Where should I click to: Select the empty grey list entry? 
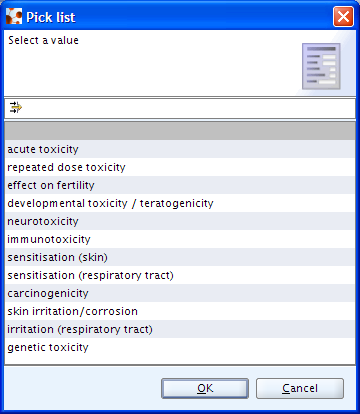click(x=180, y=131)
